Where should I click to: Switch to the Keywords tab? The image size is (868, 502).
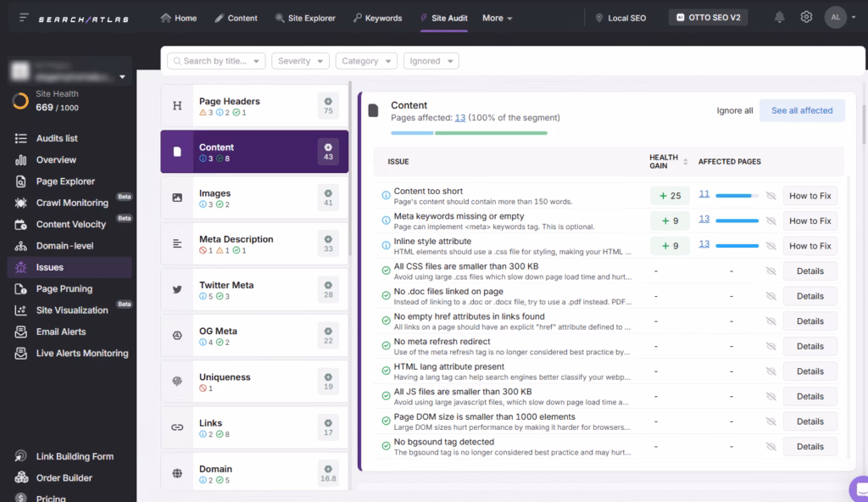378,17
